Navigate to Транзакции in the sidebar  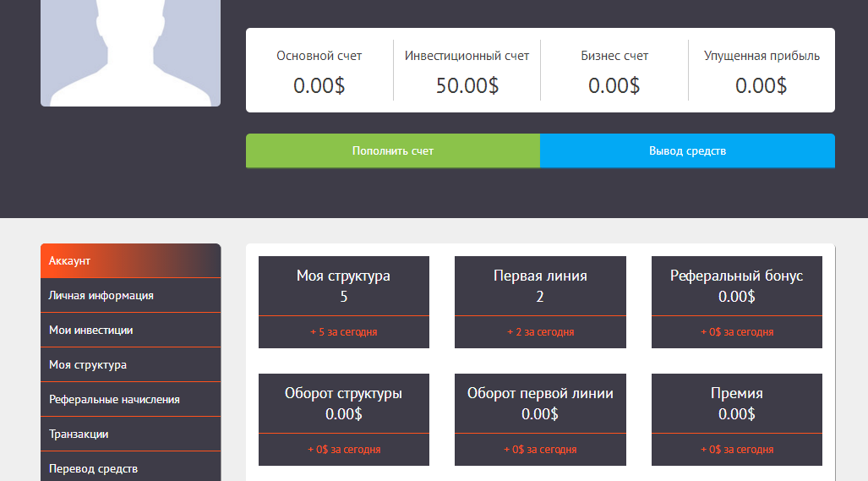coord(130,435)
